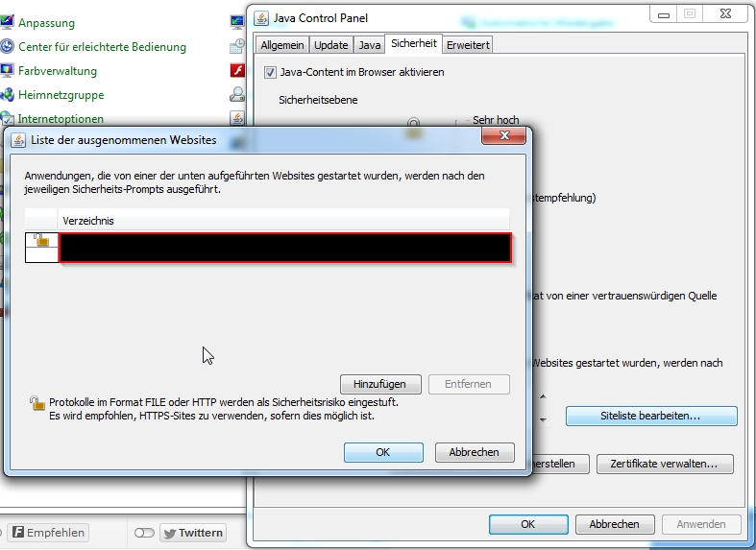Click the Java icon in the exception list dialog title
Image resolution: width=756 pixels, height=550 pixels.
[x=18, y=140]
